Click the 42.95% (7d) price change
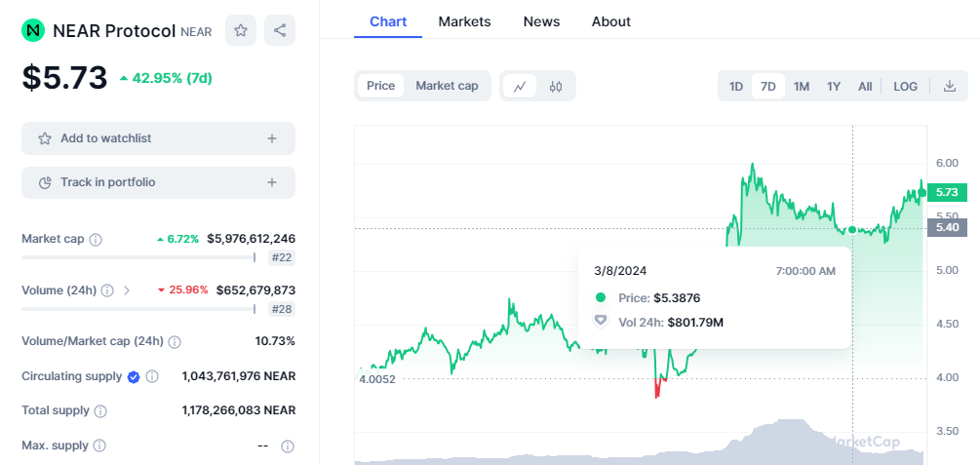980x465 pixels. (x=166, y=78)
